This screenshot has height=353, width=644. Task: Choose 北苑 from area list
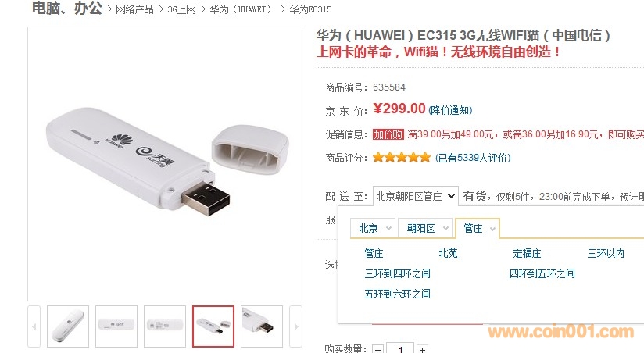448,253
